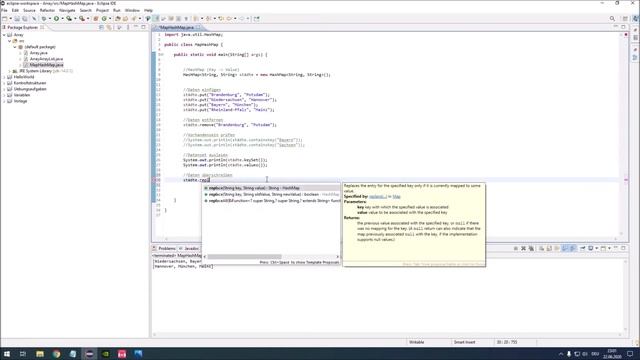Open the File menu
Screen dimensions: 640x360
point(4,10)
